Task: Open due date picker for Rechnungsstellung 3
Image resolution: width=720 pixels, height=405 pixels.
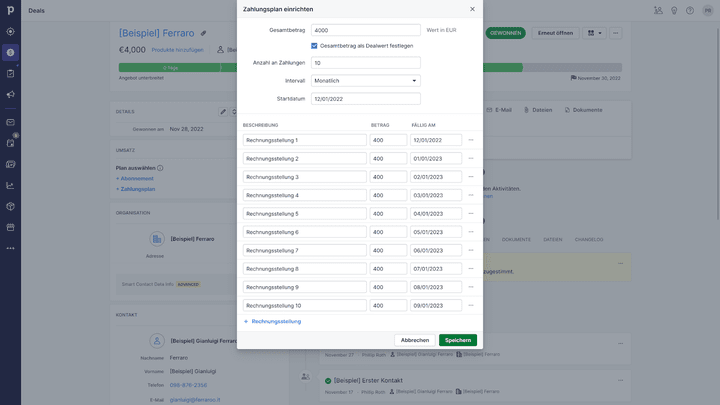Action: [435, 177]
